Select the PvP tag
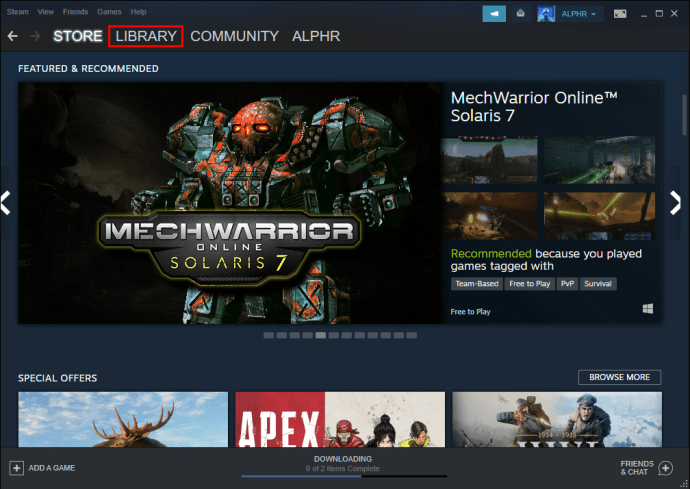 (567, 284)
